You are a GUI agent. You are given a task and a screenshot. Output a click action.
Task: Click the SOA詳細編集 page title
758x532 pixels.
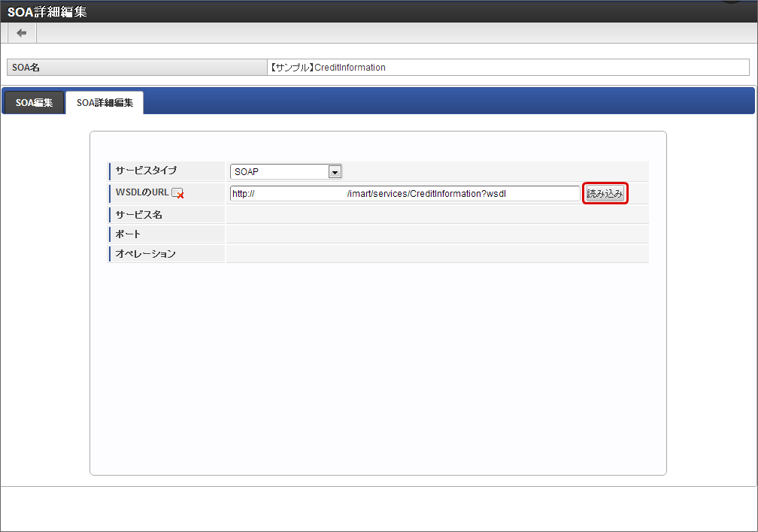[47, 11]
